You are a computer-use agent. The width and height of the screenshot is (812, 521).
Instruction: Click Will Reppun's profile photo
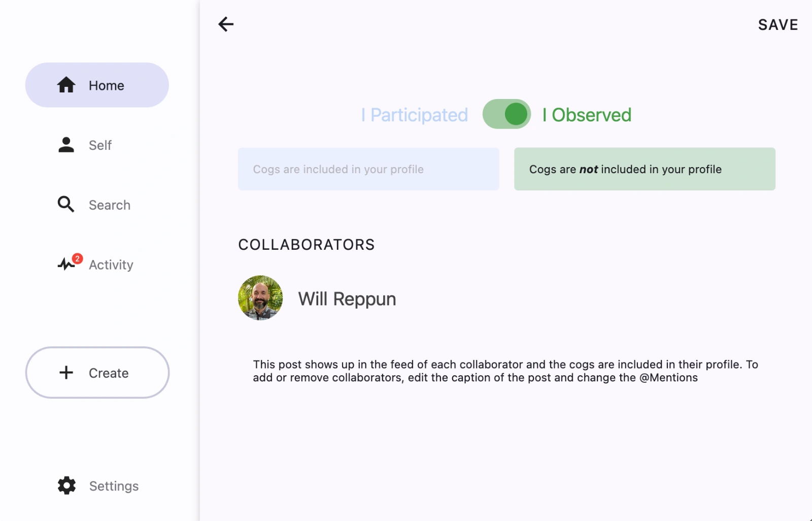coord(260,298)
